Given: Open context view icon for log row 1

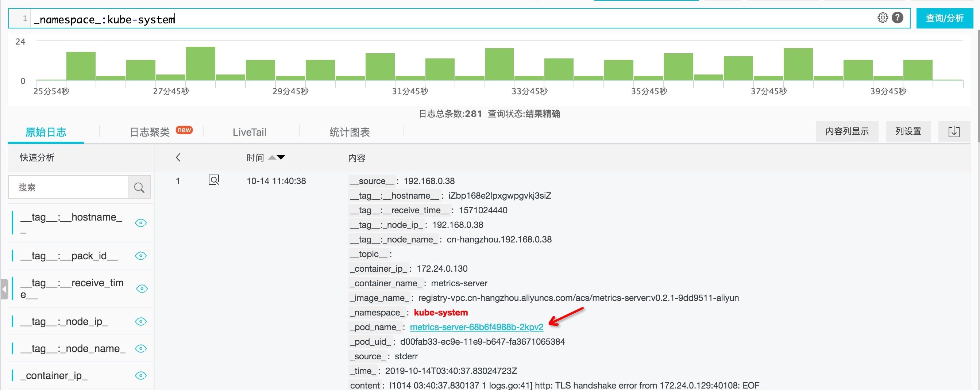Looking at the screenshot, I should [214, 180].
